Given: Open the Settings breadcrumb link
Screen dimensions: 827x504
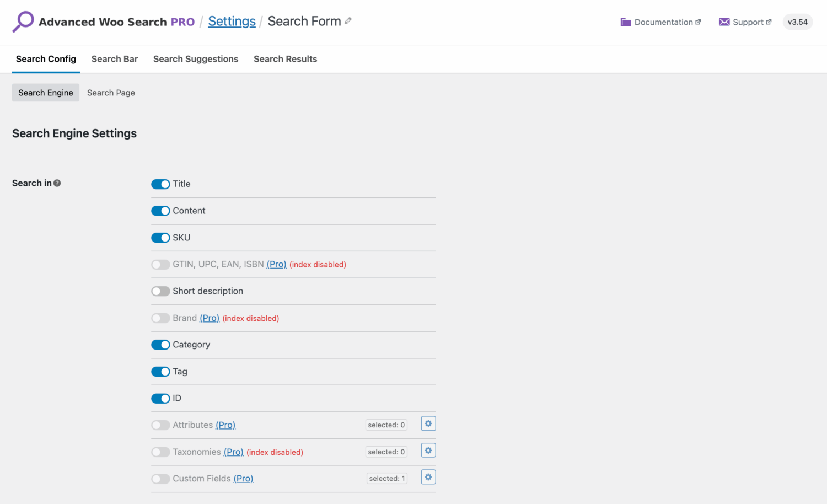Looking at the screenshot, I should click(232, 21).
